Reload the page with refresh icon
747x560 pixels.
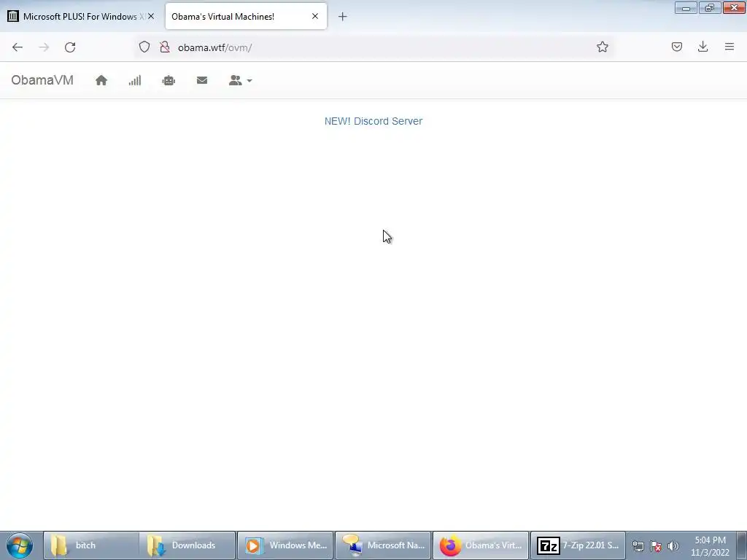pos(70,47)
